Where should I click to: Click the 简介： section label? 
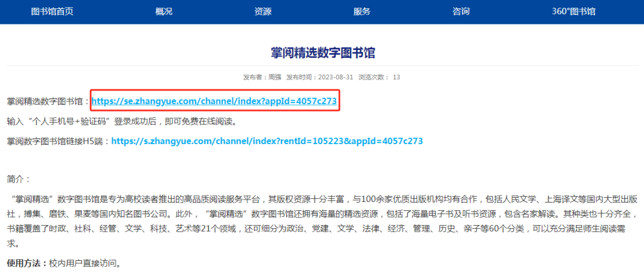point(18,179)
